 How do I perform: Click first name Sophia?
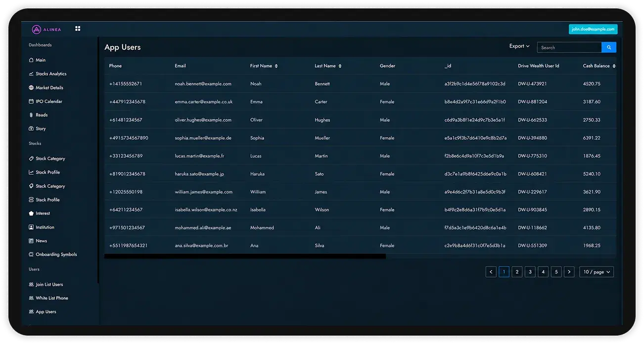[x=257, y=138]
